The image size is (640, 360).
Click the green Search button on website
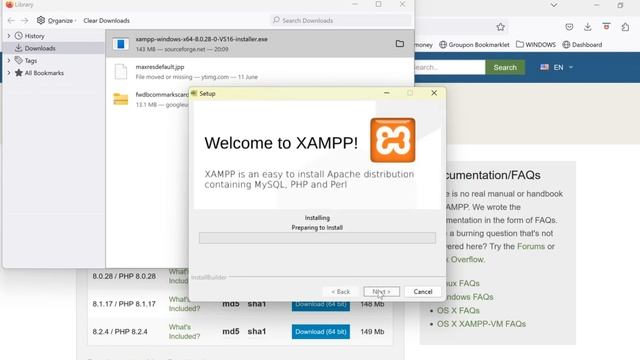[x=505, y=67]
